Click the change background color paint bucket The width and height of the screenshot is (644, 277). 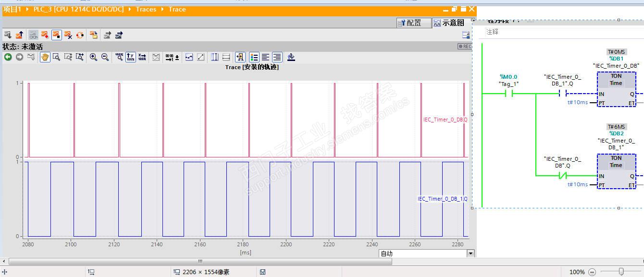(x=291, y=57)
